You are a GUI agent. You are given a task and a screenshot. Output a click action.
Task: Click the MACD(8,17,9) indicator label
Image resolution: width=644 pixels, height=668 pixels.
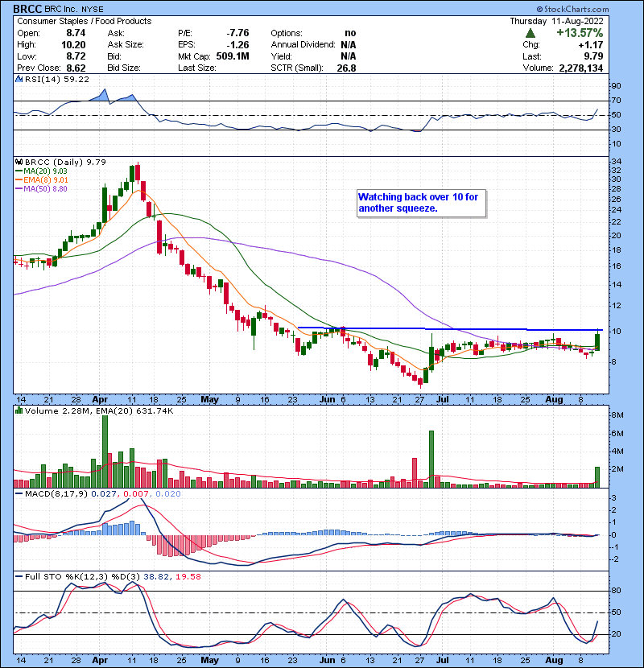[x=56, y=494]
